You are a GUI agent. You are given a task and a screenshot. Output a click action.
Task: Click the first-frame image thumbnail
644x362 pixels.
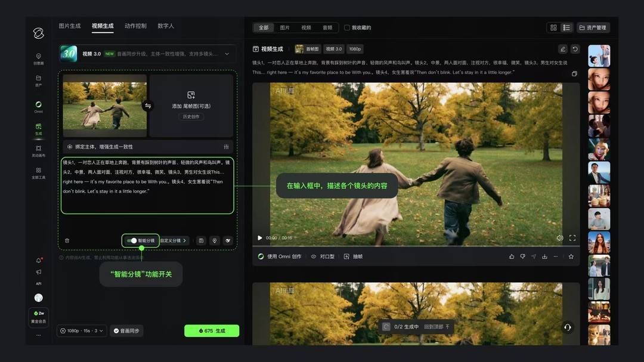tap(105, 106)
